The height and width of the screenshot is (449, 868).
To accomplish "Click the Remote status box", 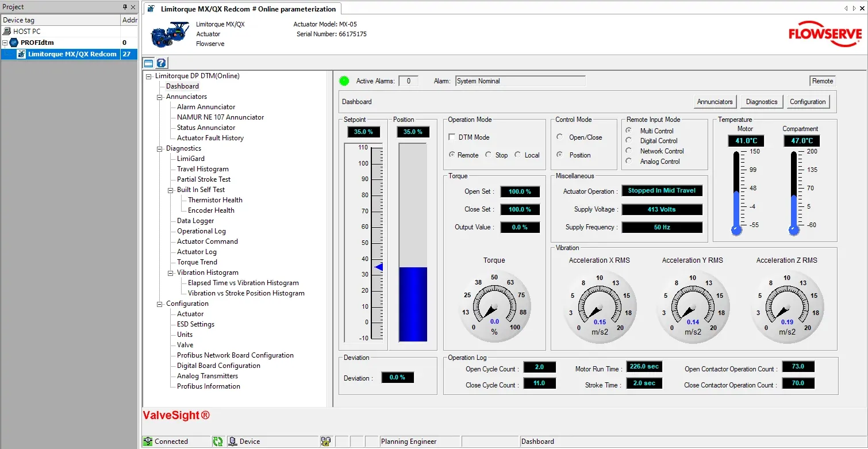I will (x=823, y=81).
